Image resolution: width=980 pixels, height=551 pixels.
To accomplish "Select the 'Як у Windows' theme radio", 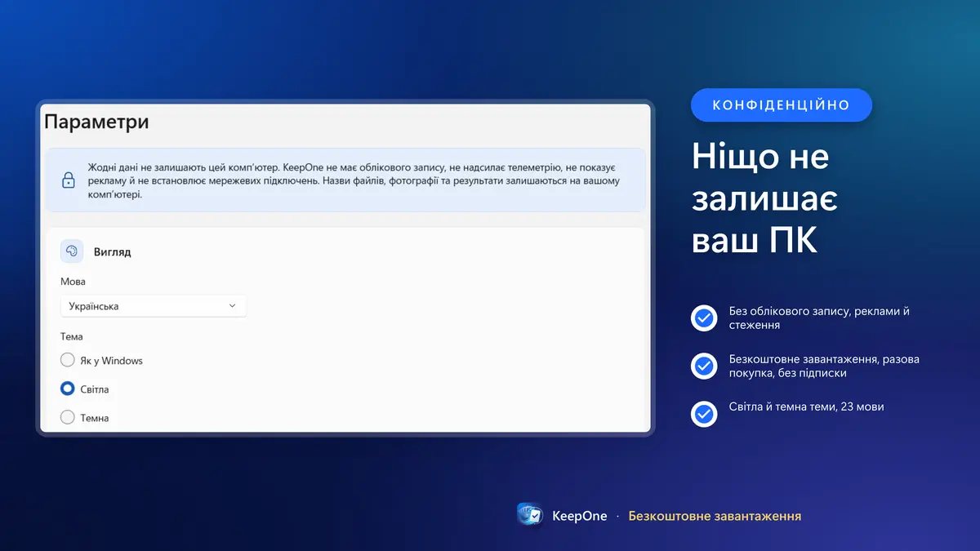I will (x=68, y=360).
